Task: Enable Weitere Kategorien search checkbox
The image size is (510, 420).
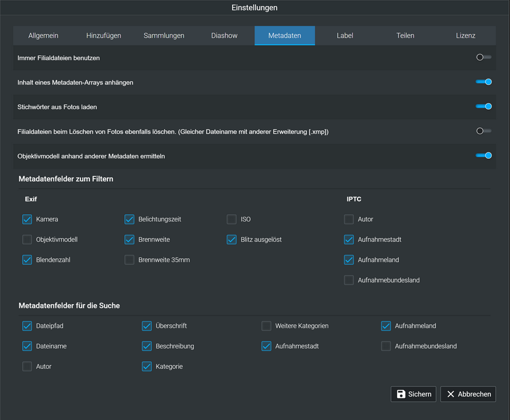Action: (x=266, y=326)
